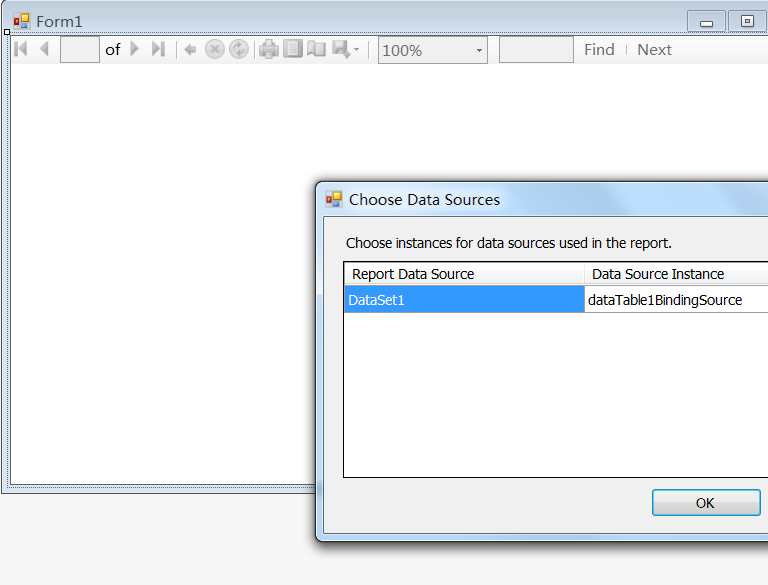Refresh the report icon

[x=239, y=49]
